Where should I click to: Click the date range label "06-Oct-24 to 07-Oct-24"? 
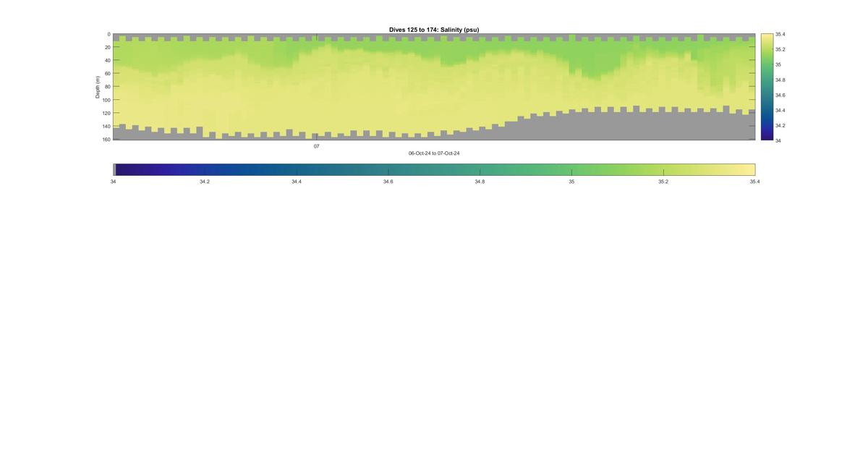(x=434, y=153)
